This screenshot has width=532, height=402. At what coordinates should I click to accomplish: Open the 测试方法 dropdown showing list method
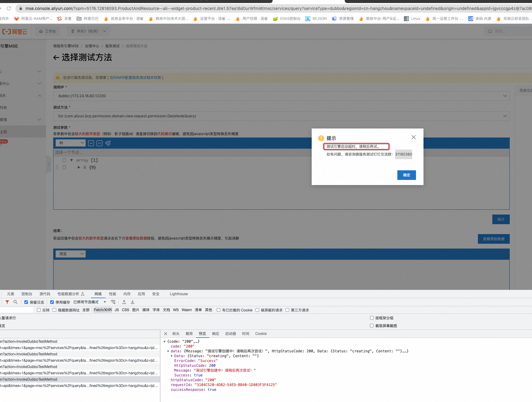[281, 116]
